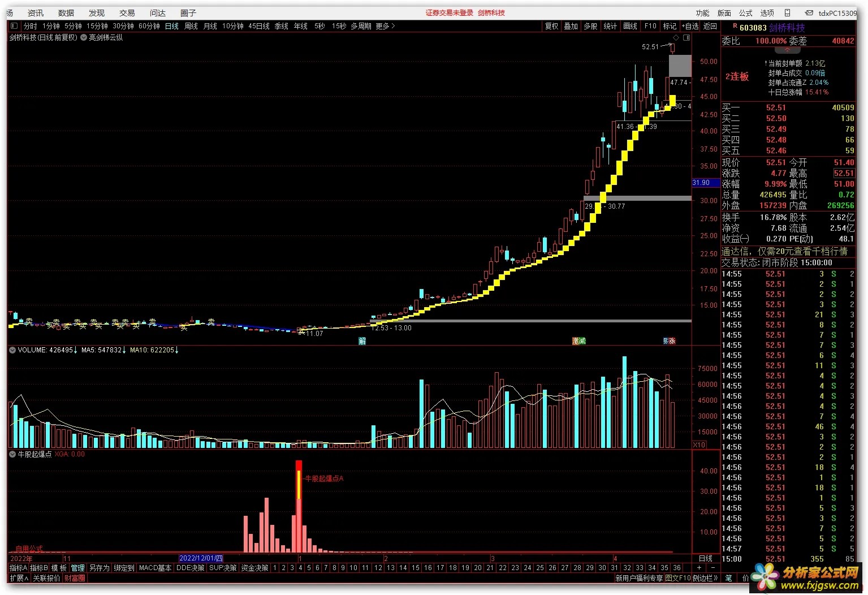Viewport: 868px width, 595px height.
Task: Switch to 15分钟 chart period
Action: click(97, 26)
